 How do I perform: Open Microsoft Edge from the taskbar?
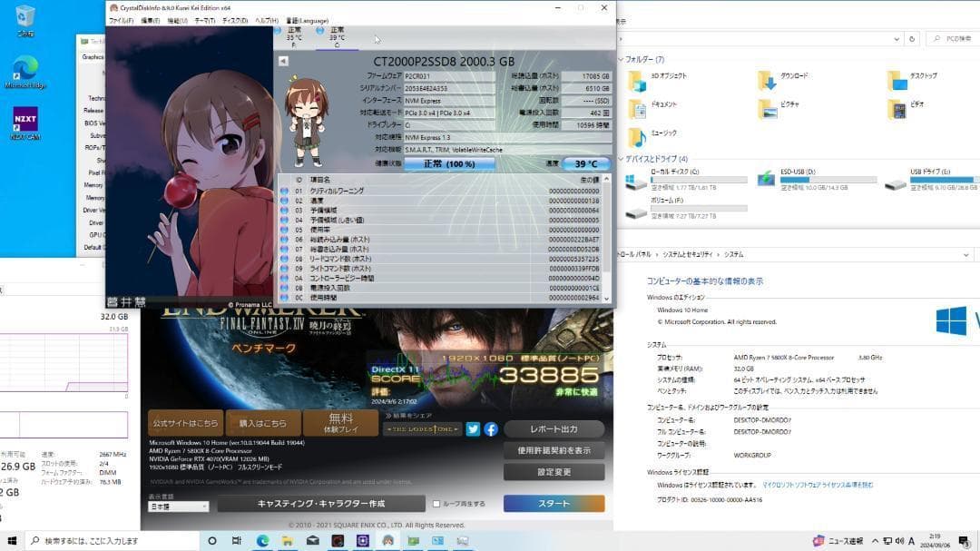tap(262, 540)
